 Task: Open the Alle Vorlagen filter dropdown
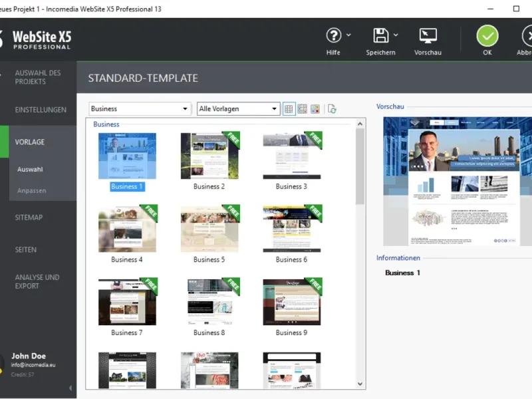pyautogui.click(x=238, y=109)
